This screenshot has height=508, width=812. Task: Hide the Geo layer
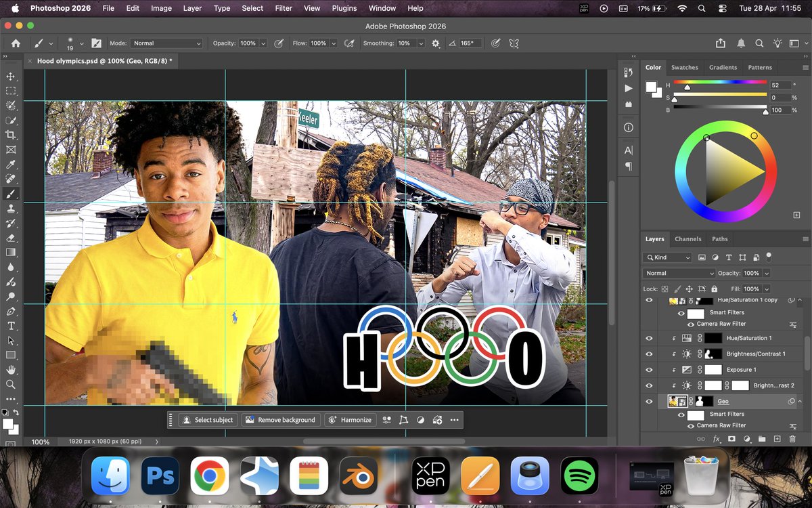coord(649,402)
